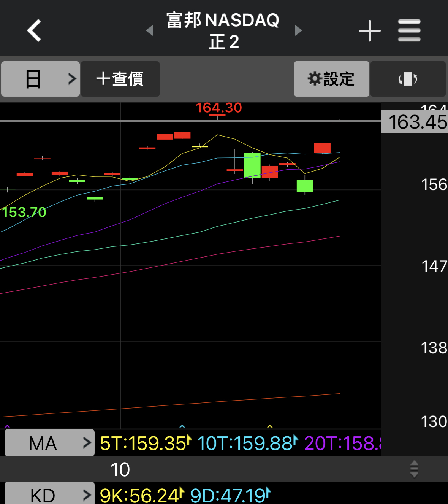The image size is (448, 504).
Task: Open the 日 period selector
Action: point(40,79)
